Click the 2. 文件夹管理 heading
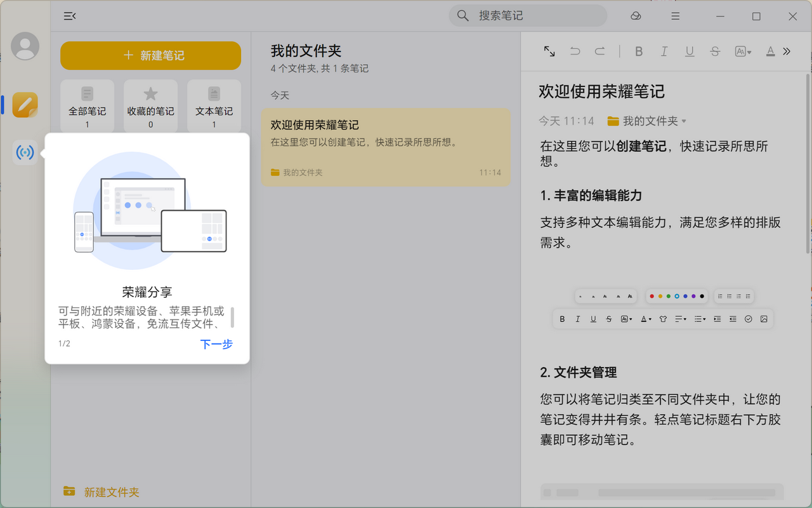The image size is (812, 508). point(579,372)
